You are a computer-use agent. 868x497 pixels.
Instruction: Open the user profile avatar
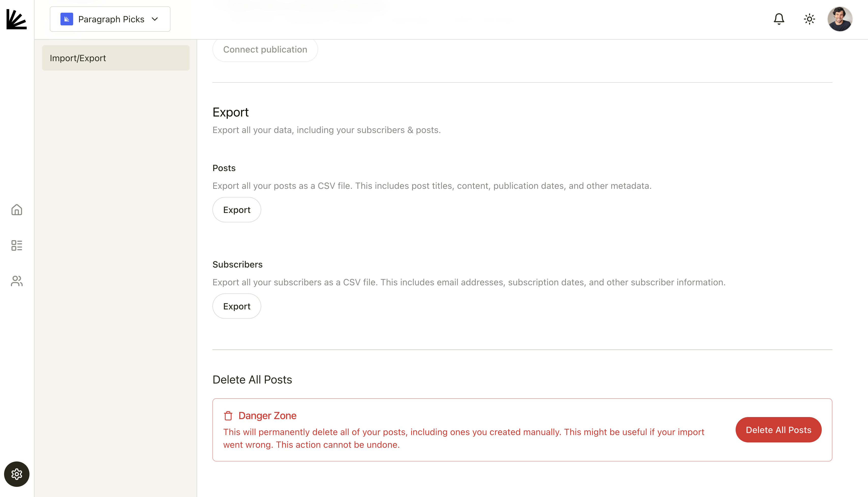click(840, 19)
